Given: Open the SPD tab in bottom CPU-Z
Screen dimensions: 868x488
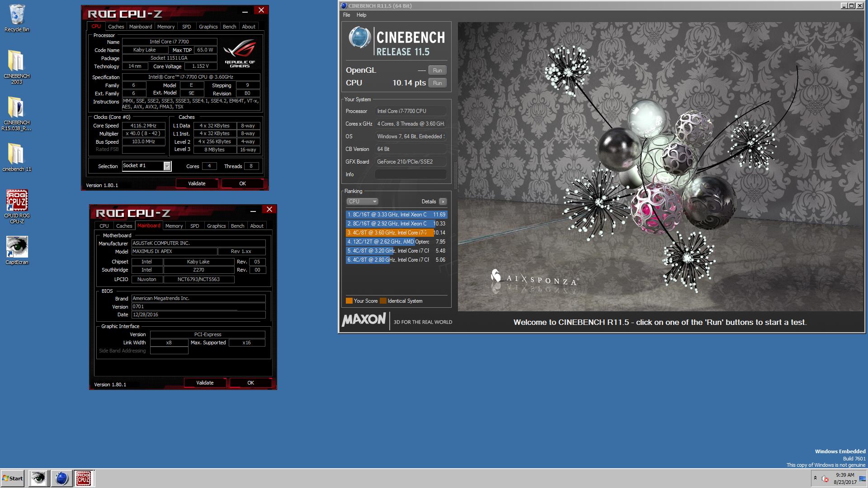Looking at the screenshot, I should (x=194, y=226).
